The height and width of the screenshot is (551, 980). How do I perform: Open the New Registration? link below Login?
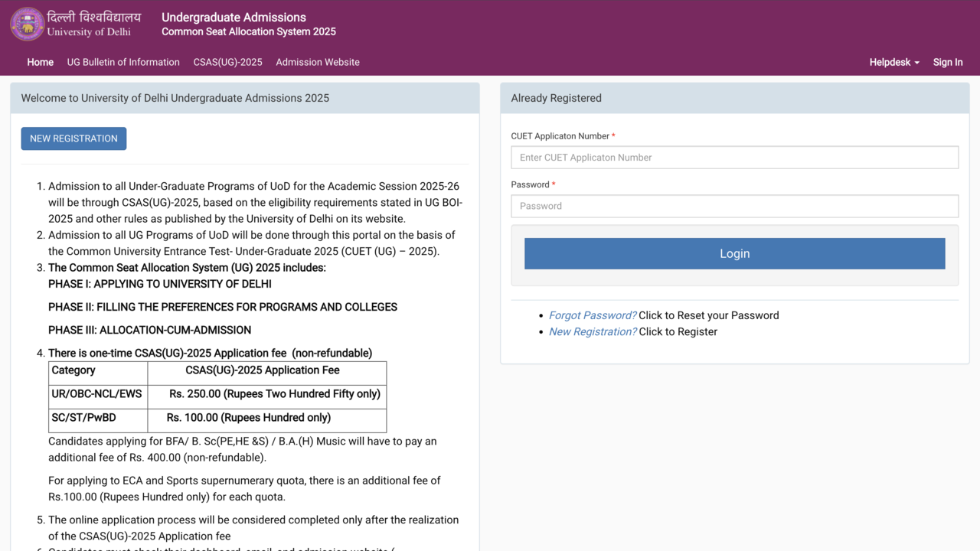592,331
